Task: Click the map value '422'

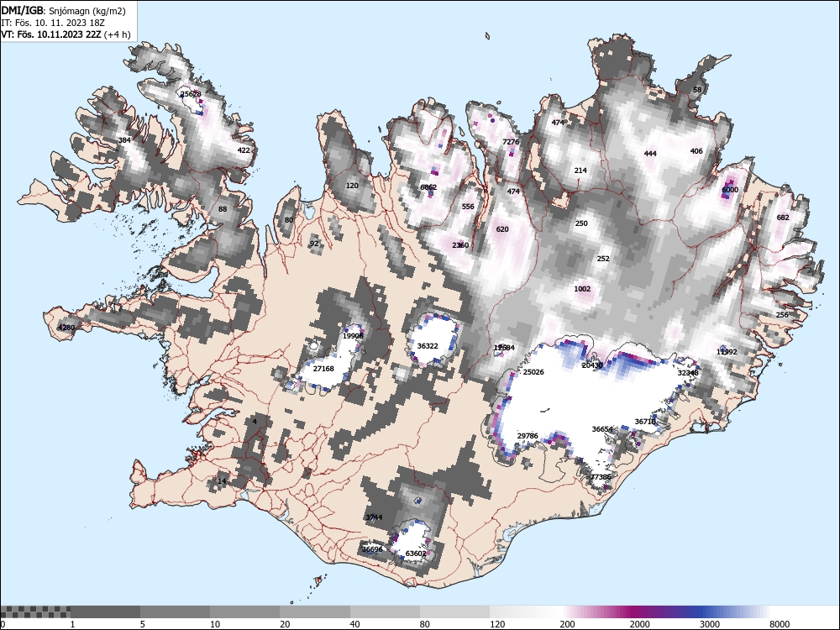Action: [244, 150]
